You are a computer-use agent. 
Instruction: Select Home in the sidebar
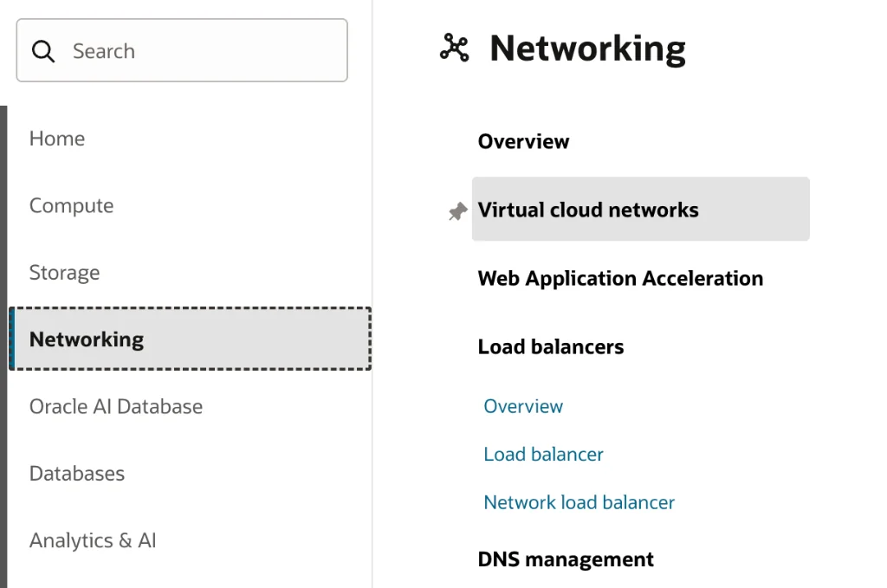56,138
